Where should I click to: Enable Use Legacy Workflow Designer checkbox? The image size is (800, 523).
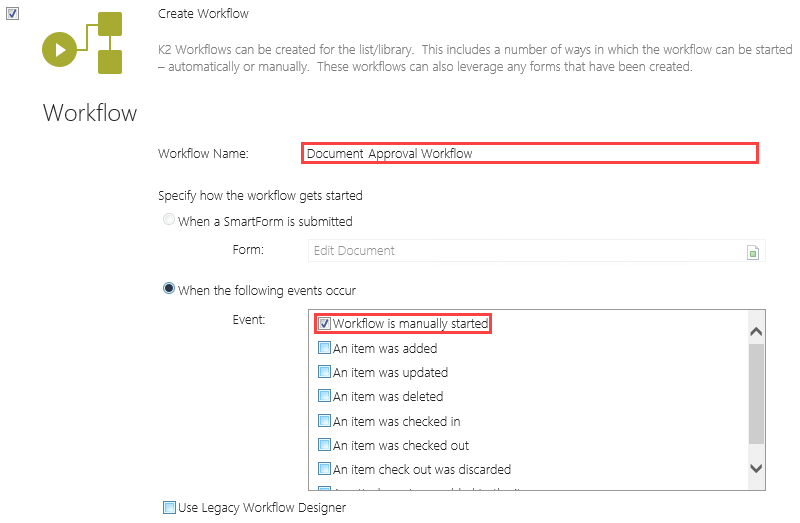coord(169,508)
